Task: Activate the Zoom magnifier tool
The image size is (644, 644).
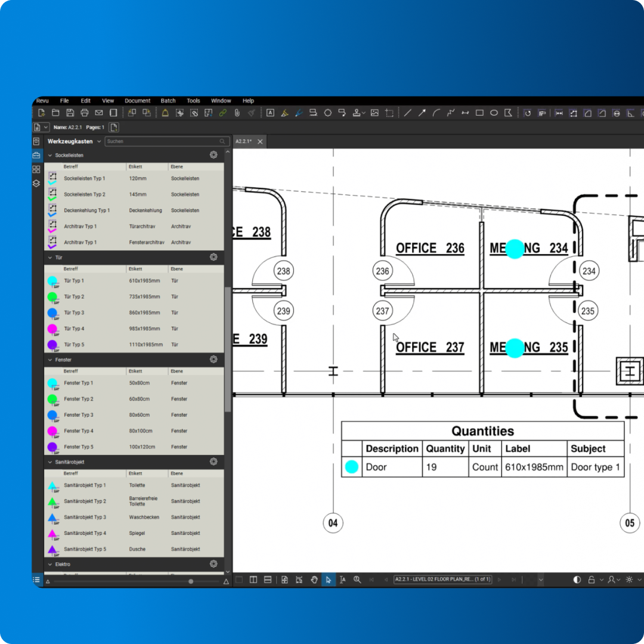Action: (357, 580)
